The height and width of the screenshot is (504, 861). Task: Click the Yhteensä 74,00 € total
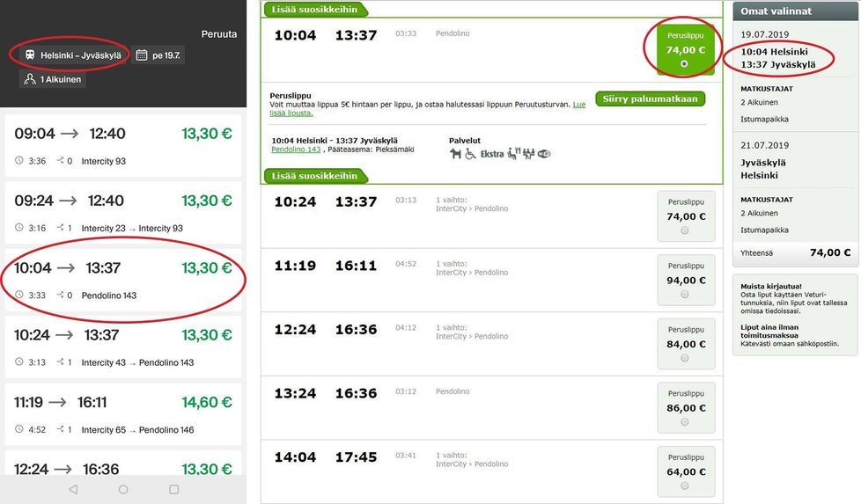795,252
